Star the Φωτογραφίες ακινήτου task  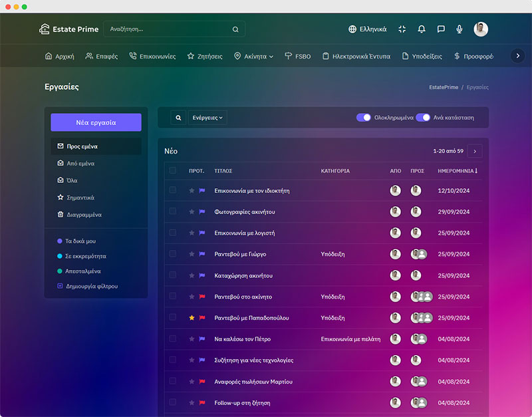(x=192, y=211)
